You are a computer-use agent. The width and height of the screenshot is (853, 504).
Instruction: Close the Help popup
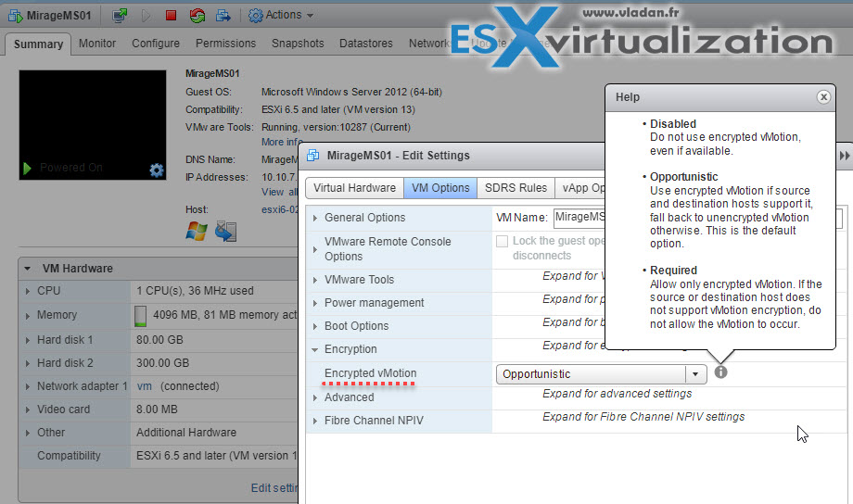pos(823,96)
